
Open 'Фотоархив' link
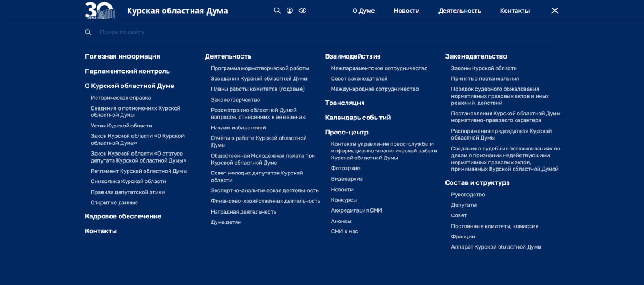(346, 169)
